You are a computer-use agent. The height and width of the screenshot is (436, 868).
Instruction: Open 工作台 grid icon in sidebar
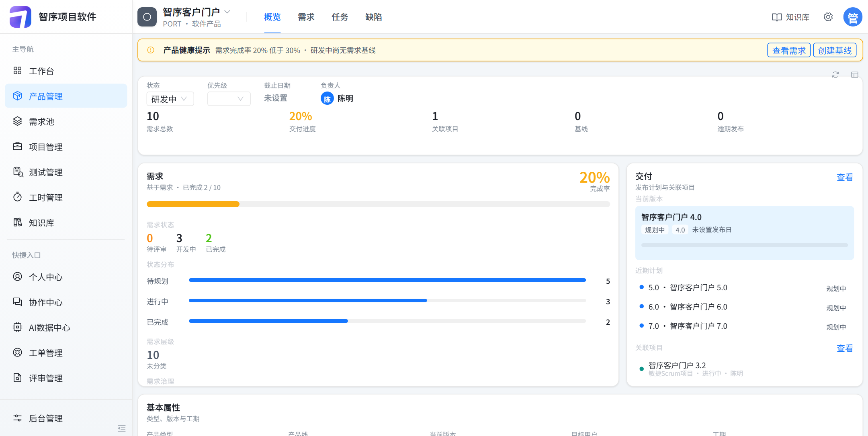(17, 71)
